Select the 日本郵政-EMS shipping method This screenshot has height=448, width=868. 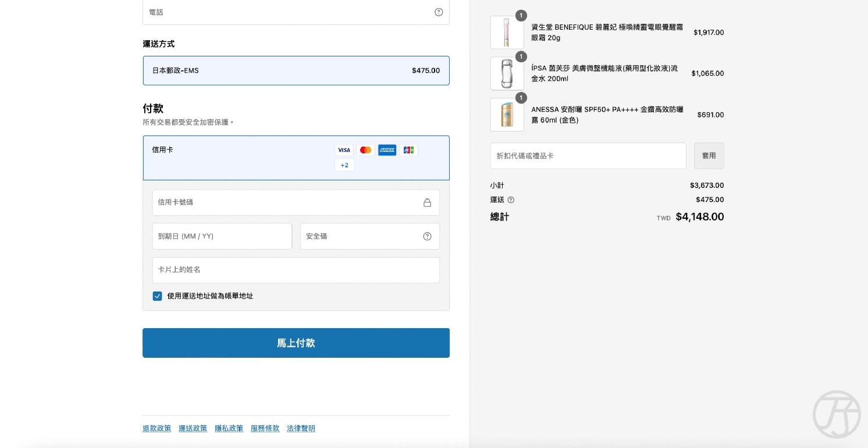point(296,70)
